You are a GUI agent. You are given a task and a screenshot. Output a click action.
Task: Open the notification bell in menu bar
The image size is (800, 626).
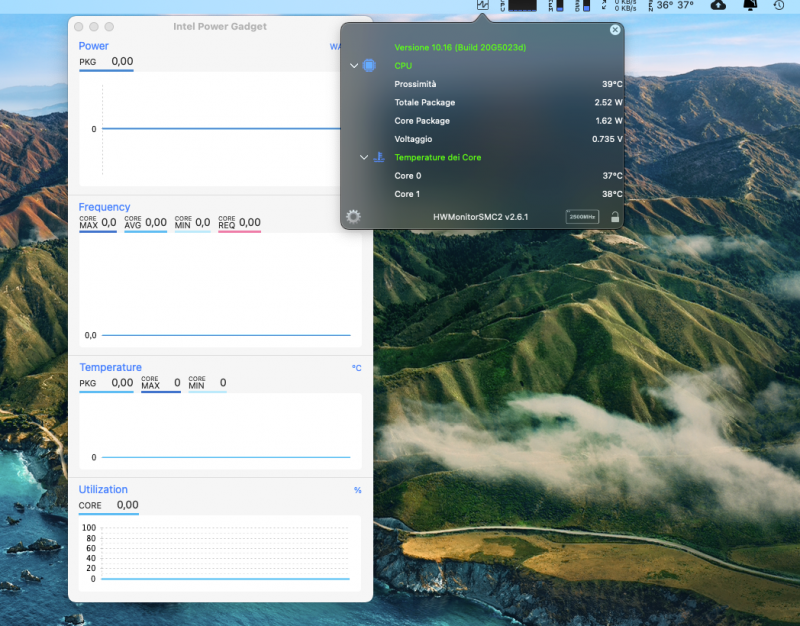pos(750,6)
